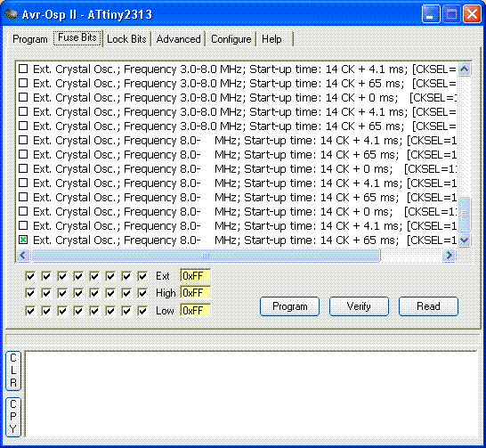Image resolution: width=486 pixels, height=448 pixels.
Task: Click the Read button
Action: tap(428, 306)
